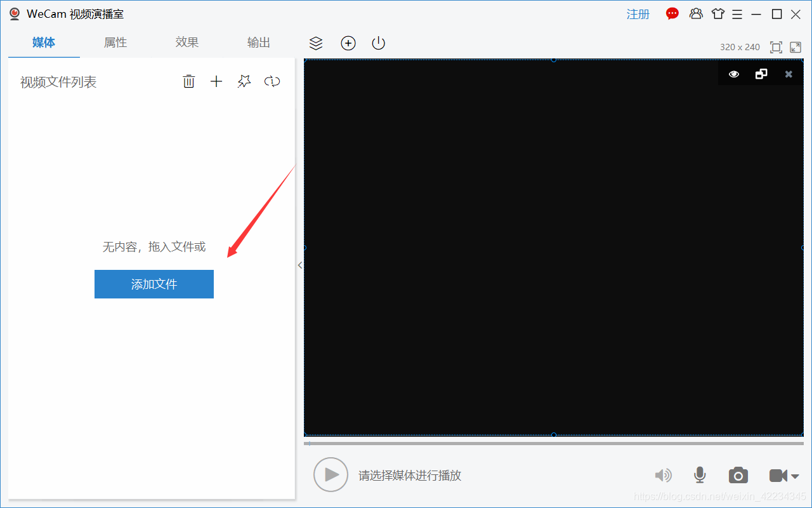
Task: Open the 属性 tab
Action: tap(115, 43)
